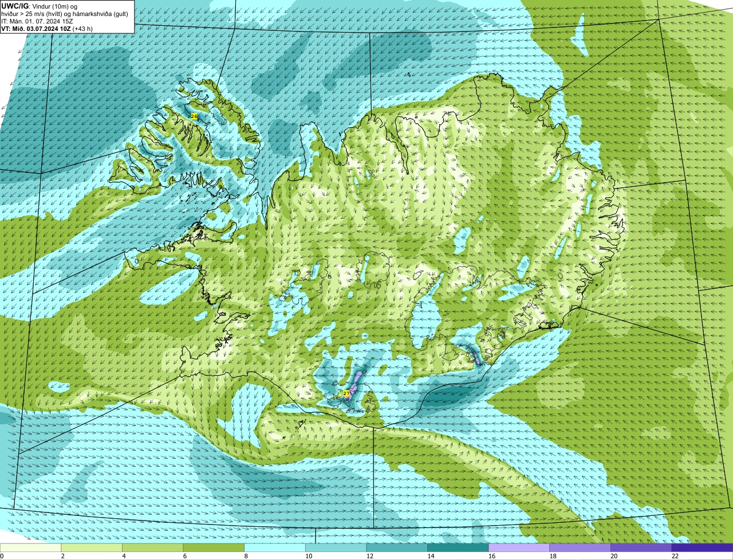Viewport: 733px width, 560px height.
Task: Click the legend tick label "8"
Action: 246,556
